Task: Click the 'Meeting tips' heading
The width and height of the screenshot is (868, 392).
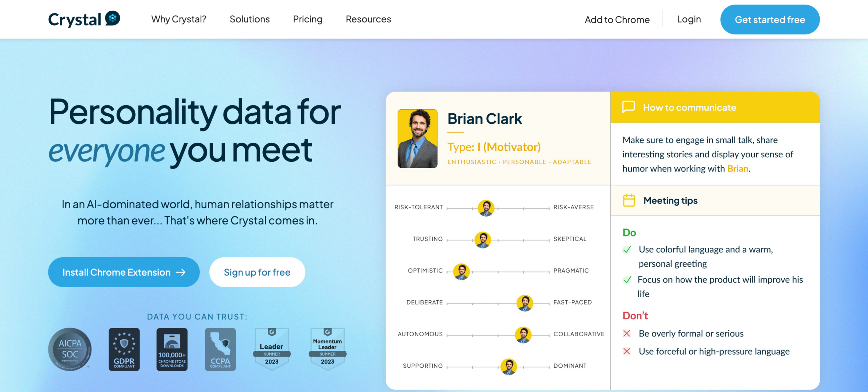Action: coord(670,201)
